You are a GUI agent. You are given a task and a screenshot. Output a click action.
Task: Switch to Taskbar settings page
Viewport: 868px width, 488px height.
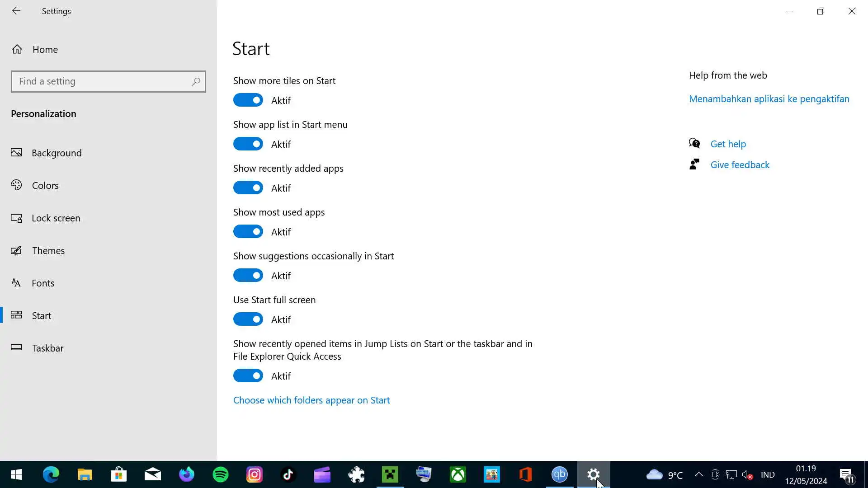[x=47, y=348]
